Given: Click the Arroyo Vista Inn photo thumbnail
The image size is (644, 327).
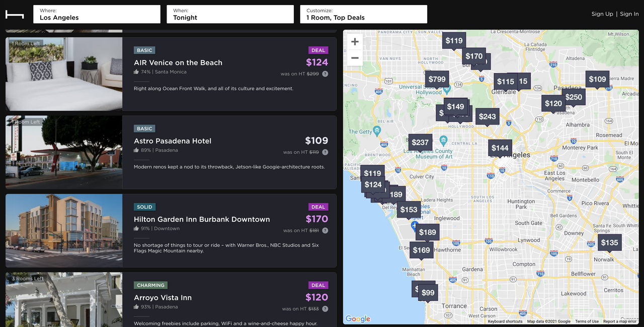Looking at the screenshot, I should pyautogui.click(x=64, y=299).
